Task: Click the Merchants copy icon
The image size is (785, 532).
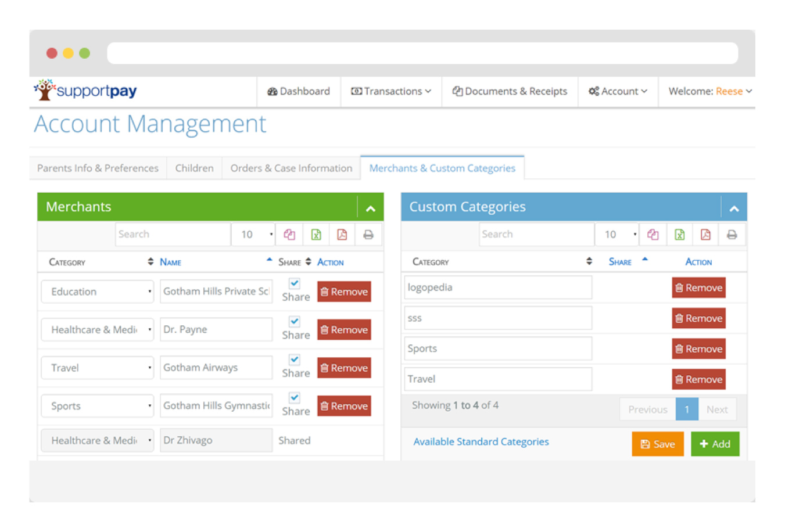Action: click(289, 235)
